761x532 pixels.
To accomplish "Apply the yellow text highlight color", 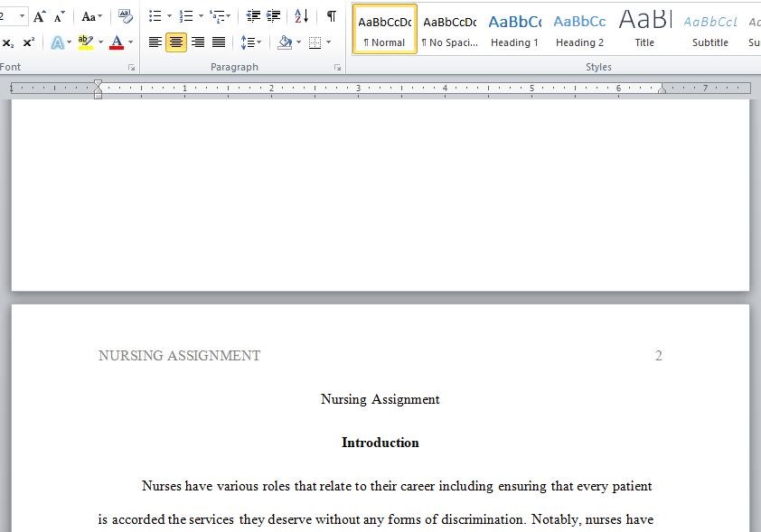I will coord(86,42).
